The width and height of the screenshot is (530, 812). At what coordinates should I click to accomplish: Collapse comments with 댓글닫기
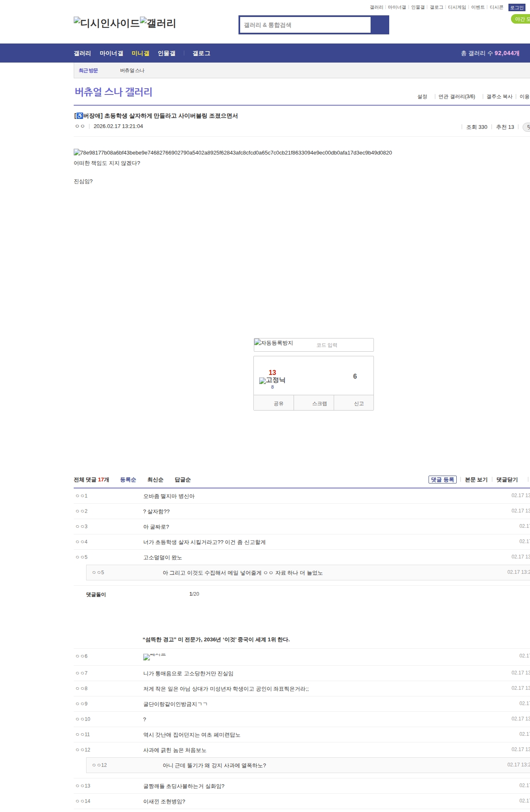pos(507,480)
